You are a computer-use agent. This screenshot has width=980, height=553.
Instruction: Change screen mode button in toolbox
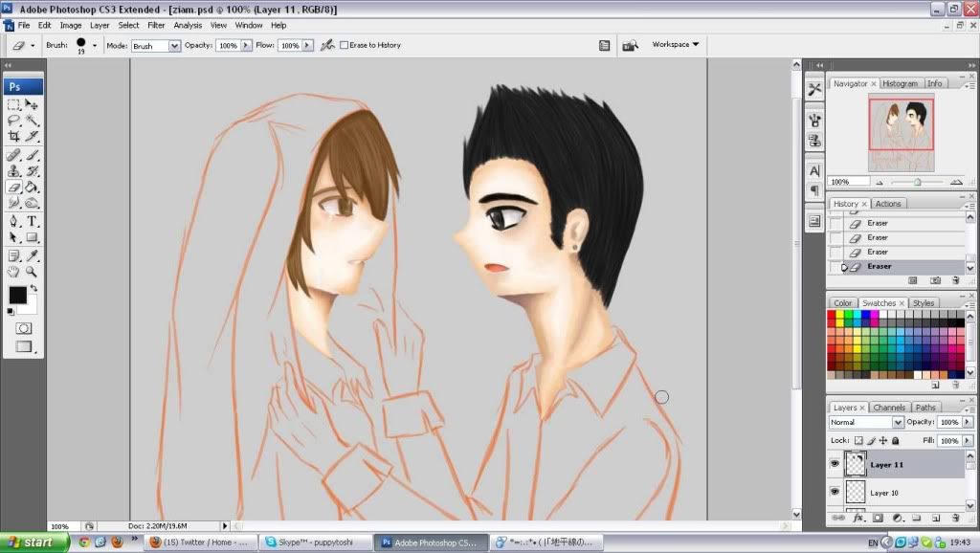[x=24, y=346]
